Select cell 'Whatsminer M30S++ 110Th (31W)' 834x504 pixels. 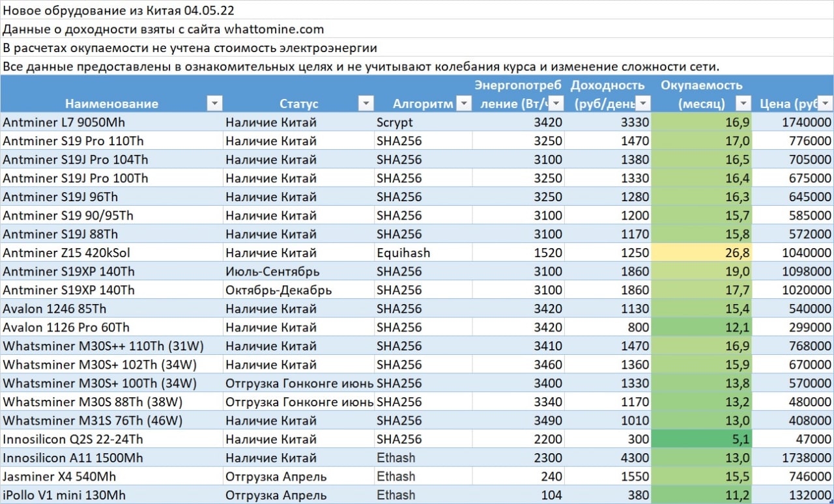[111, 346]
